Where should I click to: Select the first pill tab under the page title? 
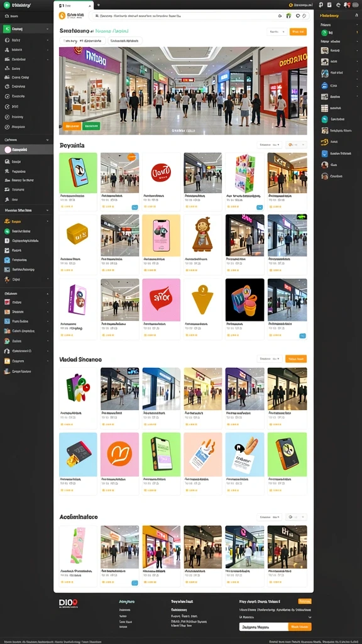tap(82, 41)
